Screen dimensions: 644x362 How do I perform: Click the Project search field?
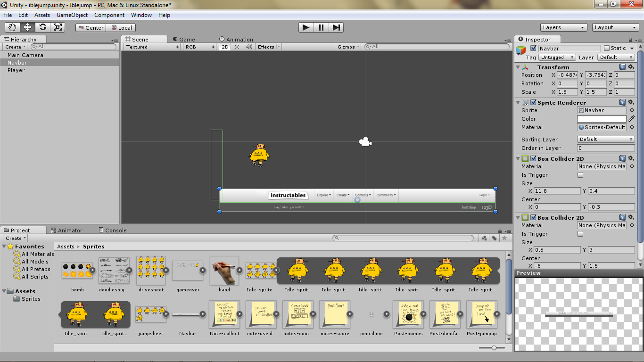click(x=403, y=238)
